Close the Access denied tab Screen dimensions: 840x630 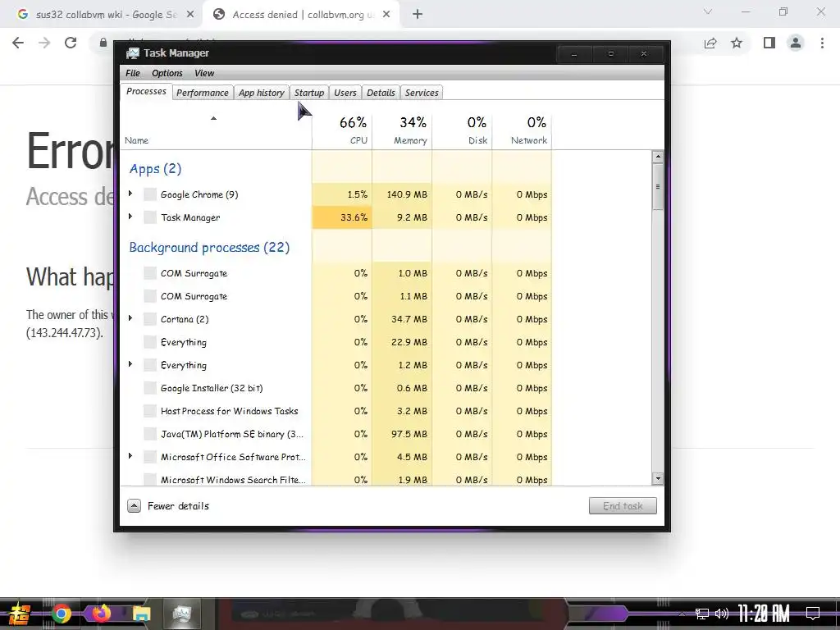386,15
